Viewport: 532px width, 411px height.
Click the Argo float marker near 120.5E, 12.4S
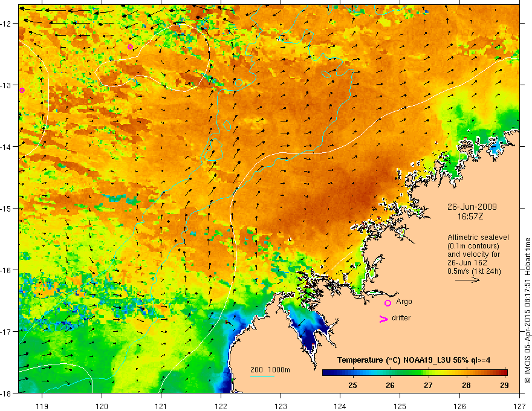(131, 47)
